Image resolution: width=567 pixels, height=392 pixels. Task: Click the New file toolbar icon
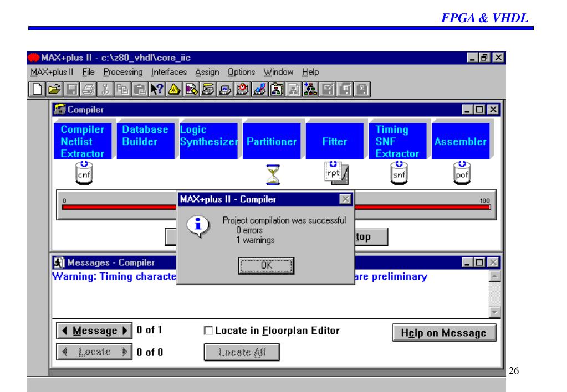point(37,89)
